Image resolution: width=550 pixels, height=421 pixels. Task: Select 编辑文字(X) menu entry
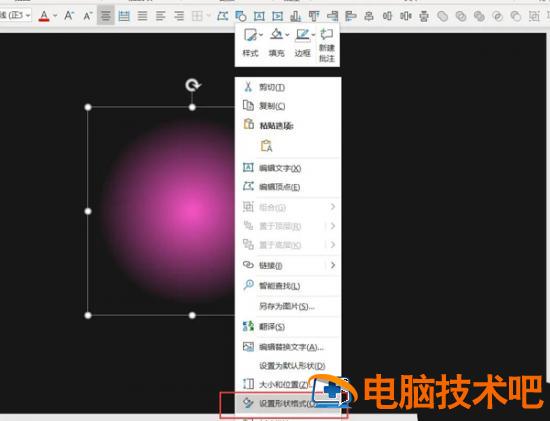288,168
